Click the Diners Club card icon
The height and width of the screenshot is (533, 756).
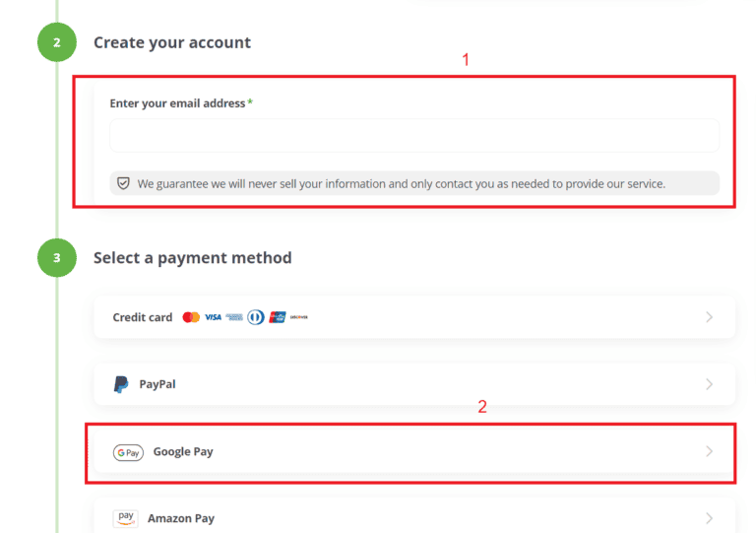point(256,317)
